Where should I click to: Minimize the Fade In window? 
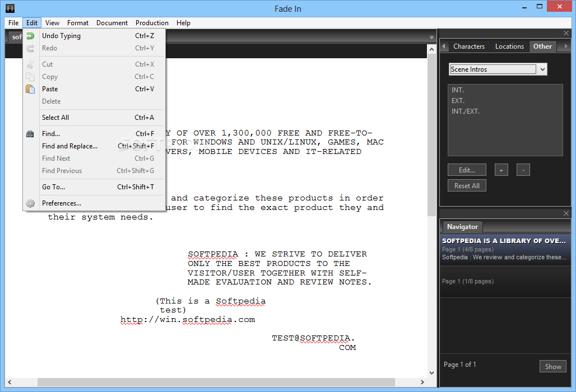(524, 7)
